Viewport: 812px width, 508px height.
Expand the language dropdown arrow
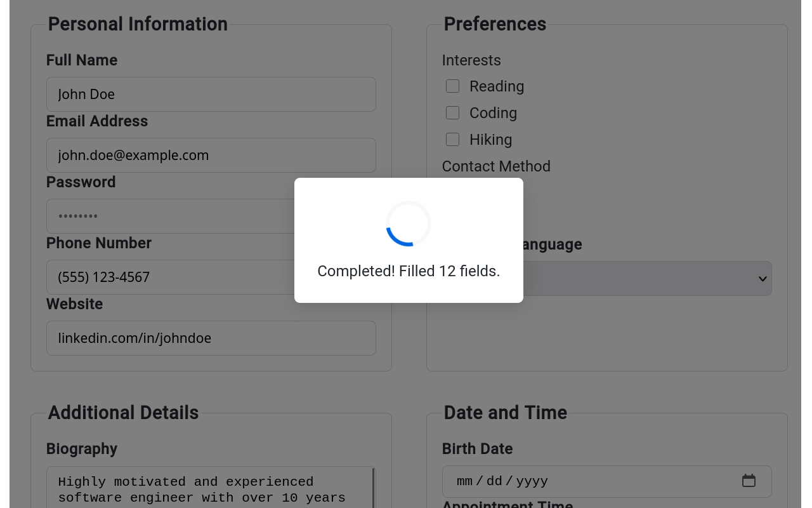[762, 279]
